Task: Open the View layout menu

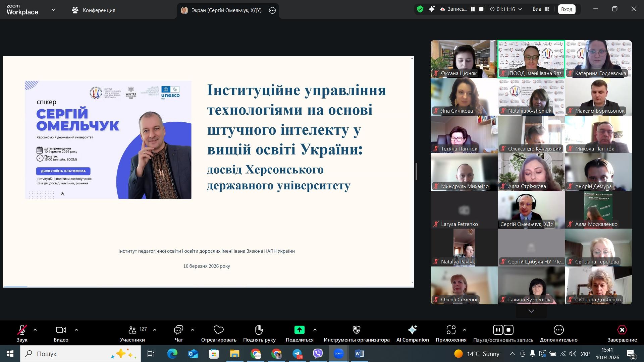Action: point(541,9)
